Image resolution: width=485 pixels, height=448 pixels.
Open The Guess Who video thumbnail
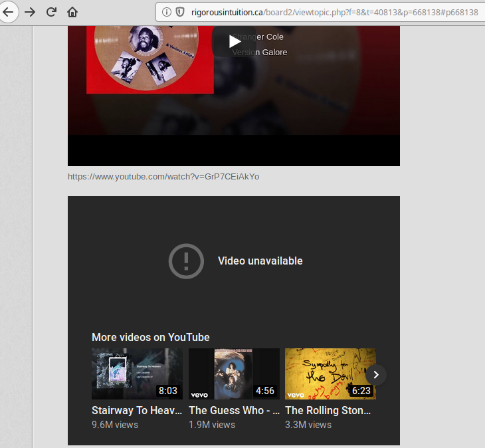tap(234, 374)
